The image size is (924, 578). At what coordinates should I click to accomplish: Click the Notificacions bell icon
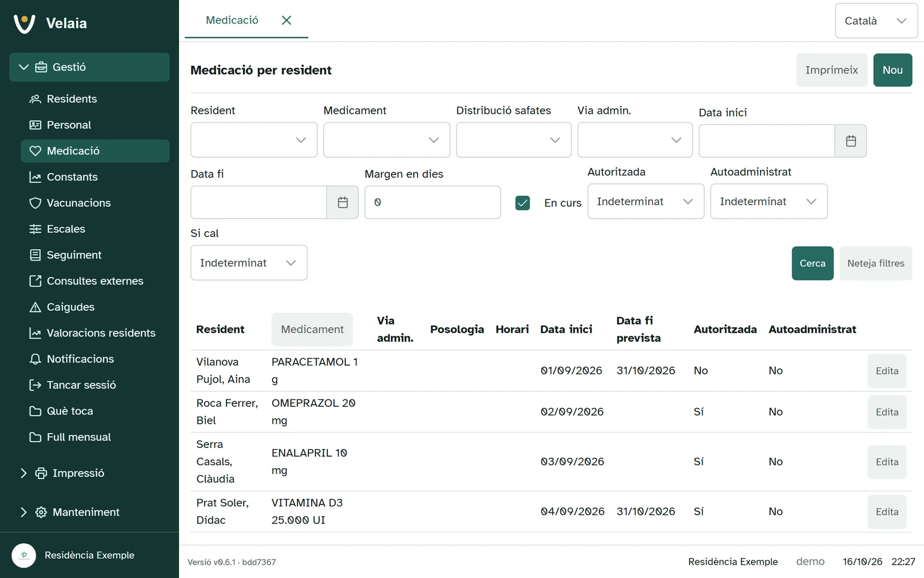tap(35, 359)
